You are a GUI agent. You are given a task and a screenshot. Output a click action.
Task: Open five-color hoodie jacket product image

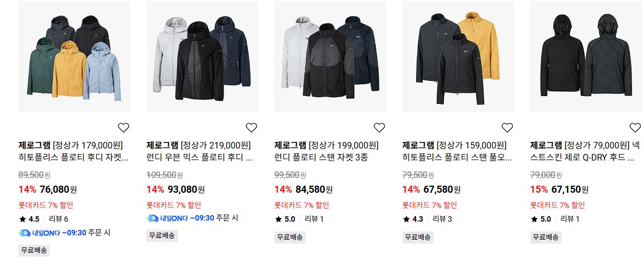tap(74, 57)
